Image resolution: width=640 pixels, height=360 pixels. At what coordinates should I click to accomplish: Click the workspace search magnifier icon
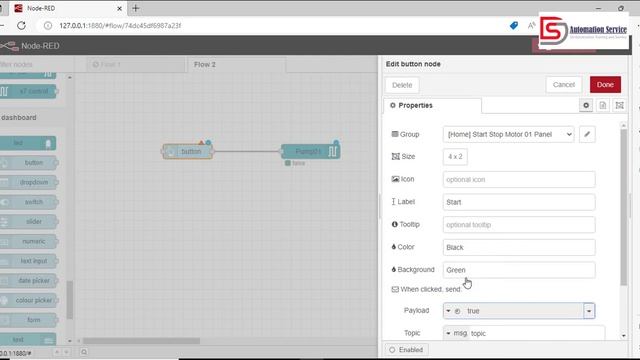pyautogui.click(x=84, y=352)
